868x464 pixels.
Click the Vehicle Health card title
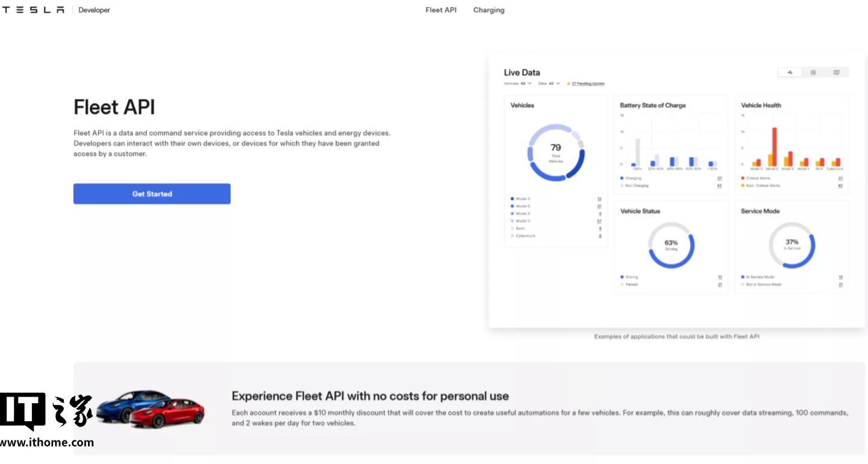point(761,105)
